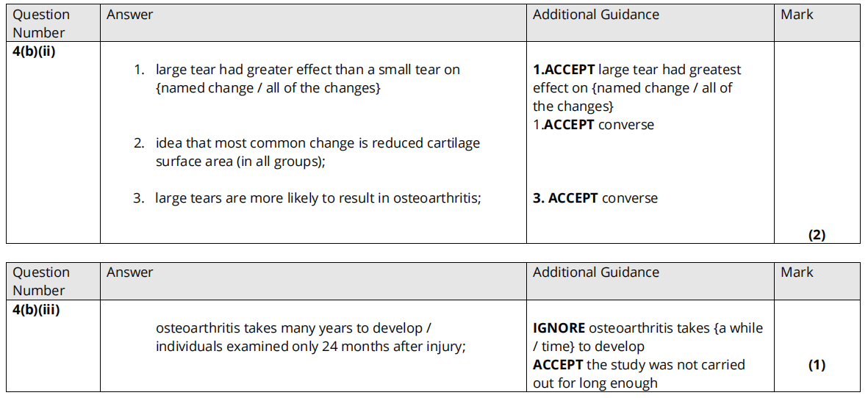Click answer point 3 about osteoarthritis likelihood
Viewport: 868px width, 398px height.
318,198
